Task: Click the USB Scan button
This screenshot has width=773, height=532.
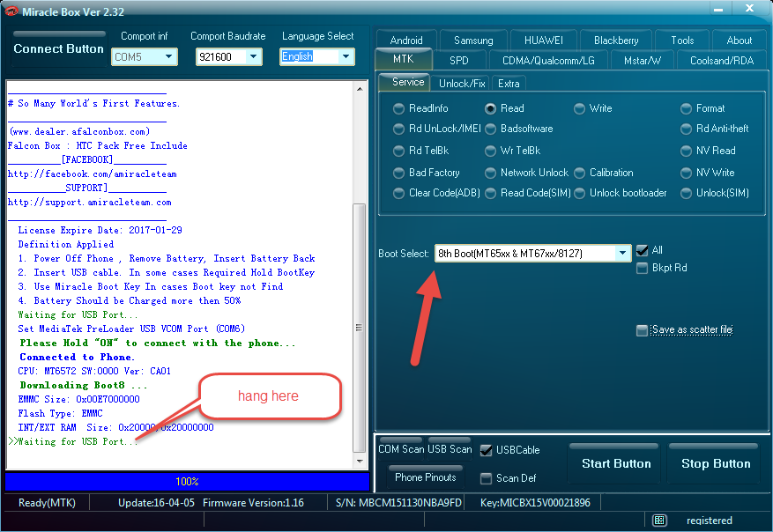Action: point(450,448)
